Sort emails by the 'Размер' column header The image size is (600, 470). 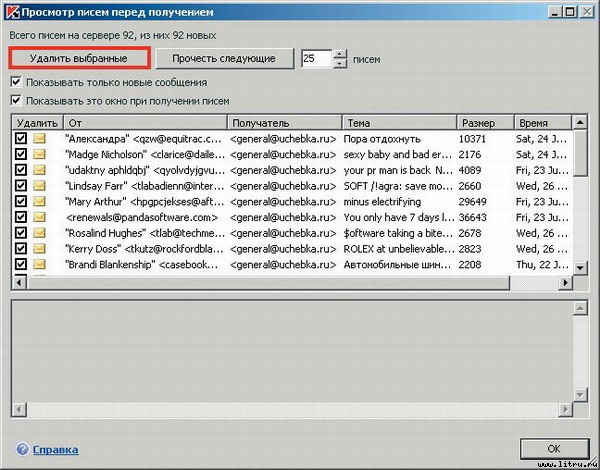tap(483, 122)
